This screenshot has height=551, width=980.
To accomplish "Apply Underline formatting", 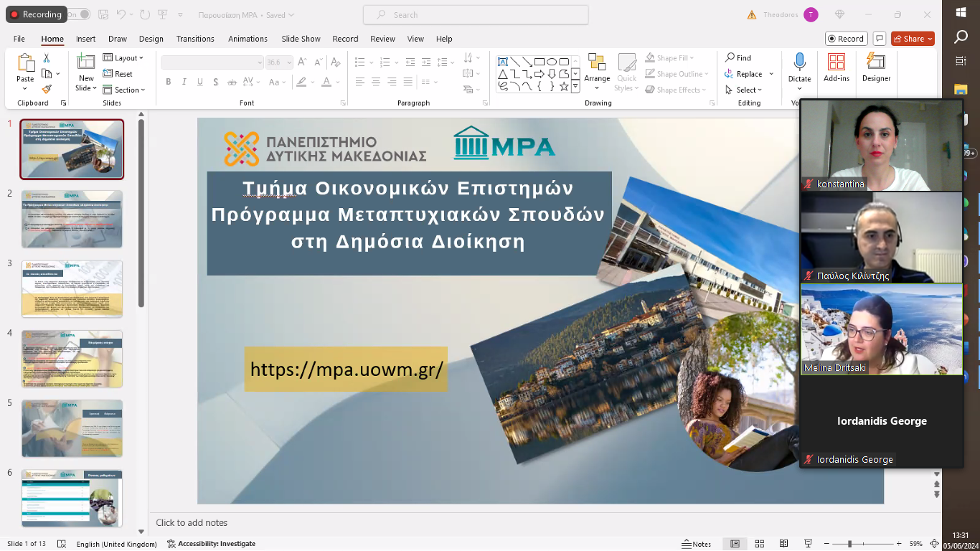I will click(x=200, y=82).
